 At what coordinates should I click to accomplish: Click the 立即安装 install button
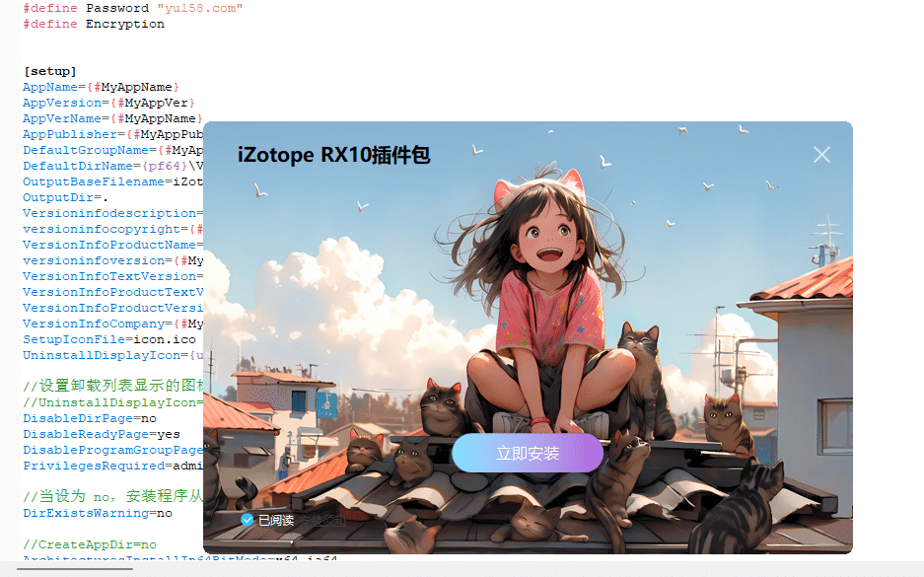pyautogui.click(x=527, y=453)
